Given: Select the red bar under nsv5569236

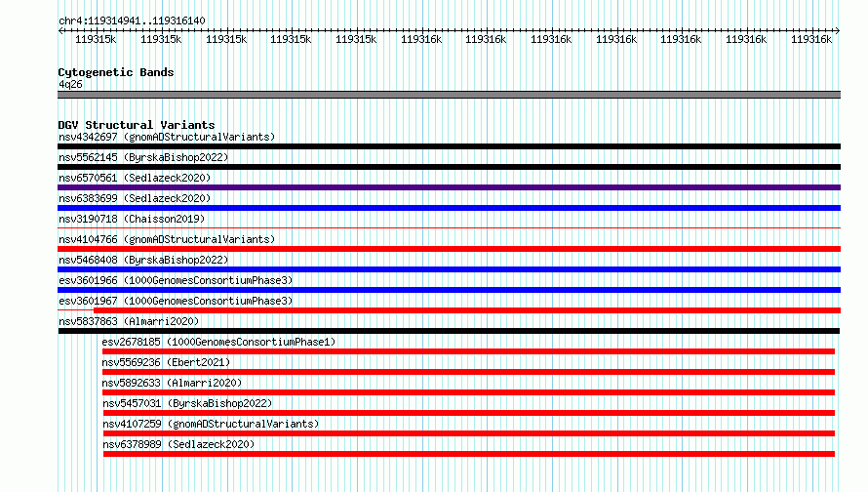Looking at the screenshot, I should (468, 372).
